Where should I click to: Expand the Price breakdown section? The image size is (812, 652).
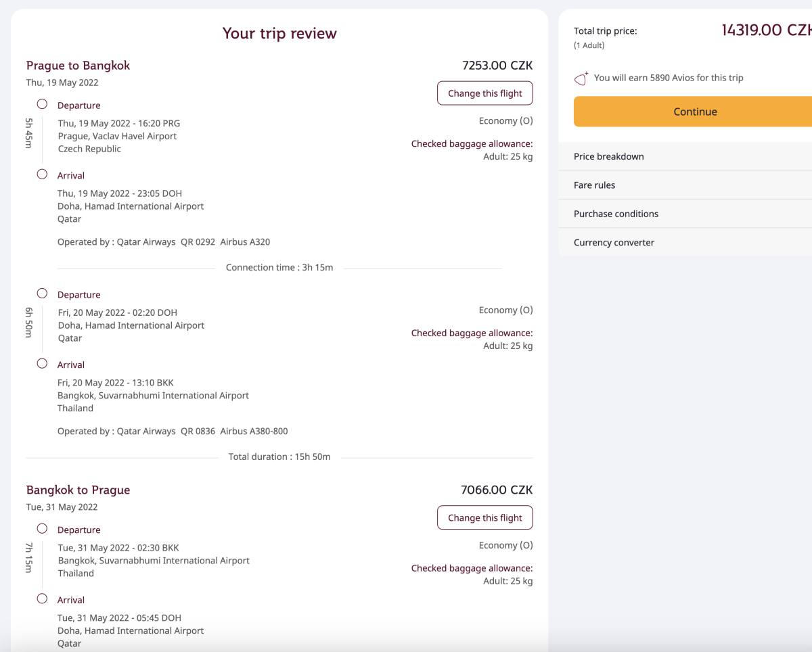coord(609,156)
